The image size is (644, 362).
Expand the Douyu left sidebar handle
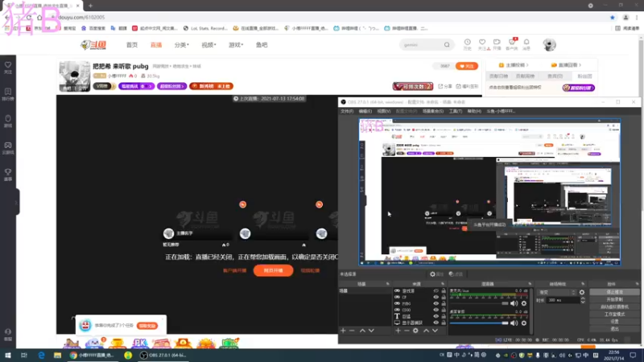[17, 202]
